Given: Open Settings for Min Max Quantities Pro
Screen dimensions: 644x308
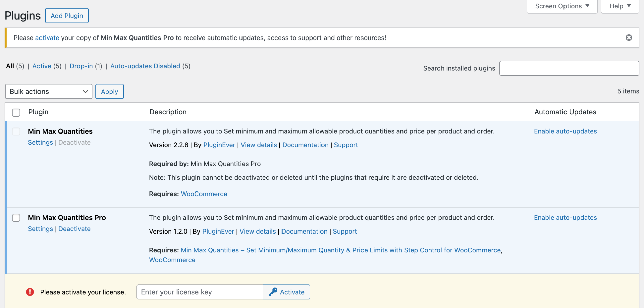Looking at the screenshot, I should 40,229.
